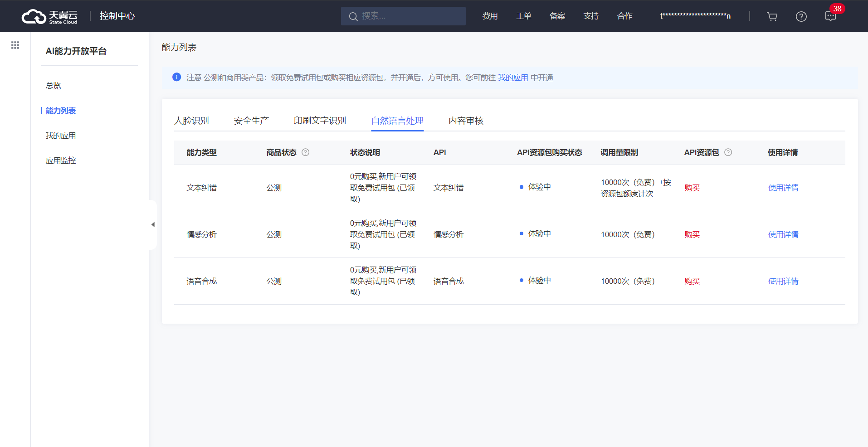Open the shopping cart icon
Screen dimensions: 868x447
[772, 16]
